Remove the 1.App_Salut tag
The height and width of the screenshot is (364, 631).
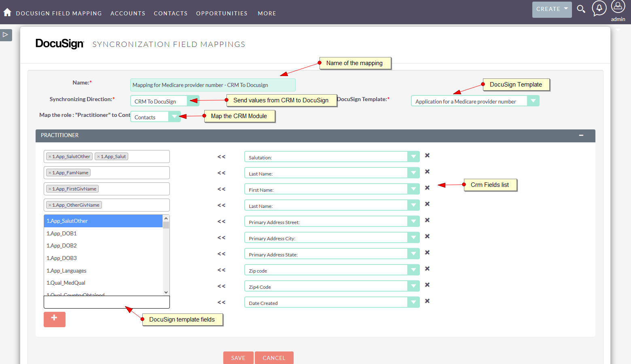pos(98,157)
